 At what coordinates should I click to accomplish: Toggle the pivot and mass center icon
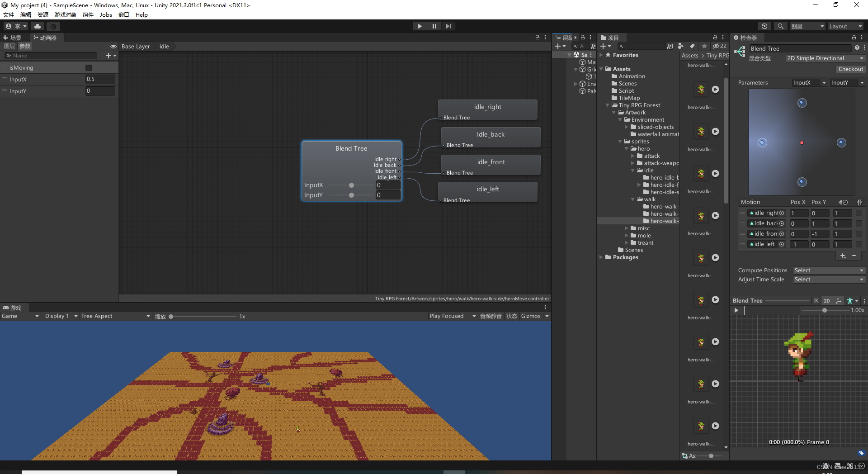839,301
